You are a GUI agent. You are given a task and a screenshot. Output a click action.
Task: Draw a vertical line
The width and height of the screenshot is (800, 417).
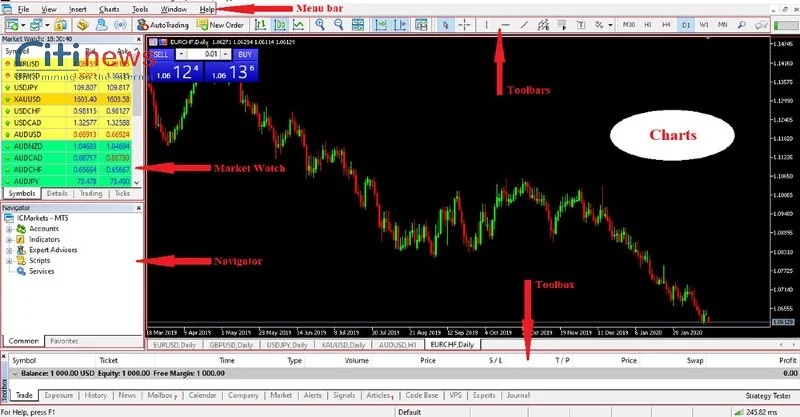tap(486, 24)
